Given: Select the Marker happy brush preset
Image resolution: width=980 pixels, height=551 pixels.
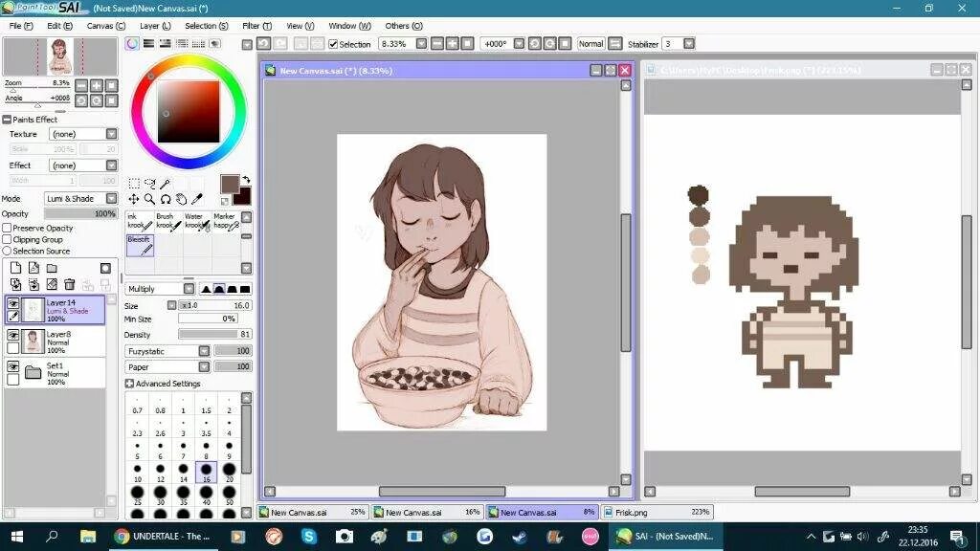Looking at the screenshot, I should [226, 221].
